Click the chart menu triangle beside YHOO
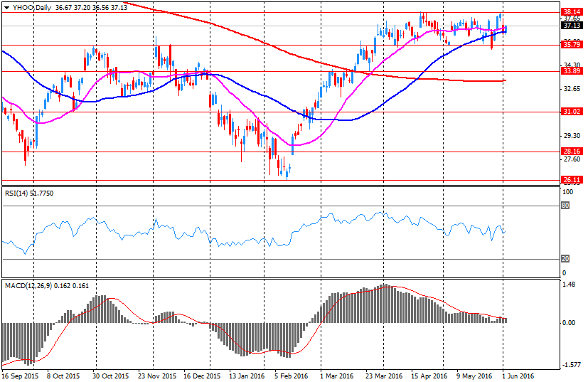This screenshot has height=382, width=588. [x=6, y=6]
